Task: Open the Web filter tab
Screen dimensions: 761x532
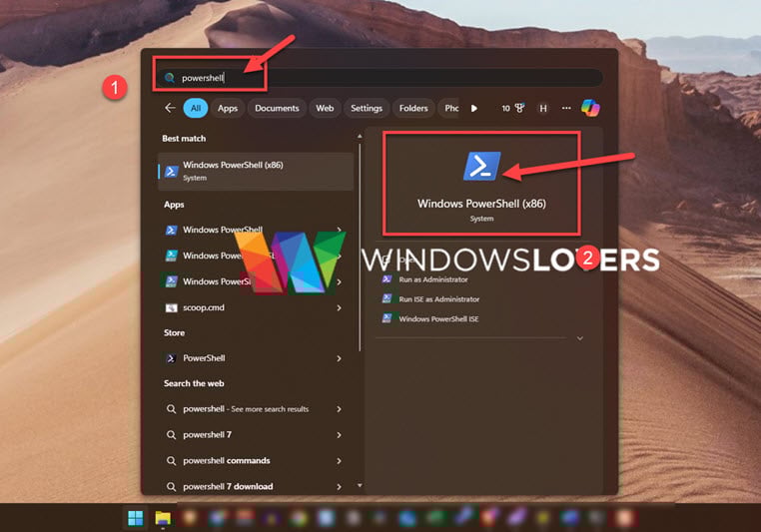Action: click(x=325, y=108)
